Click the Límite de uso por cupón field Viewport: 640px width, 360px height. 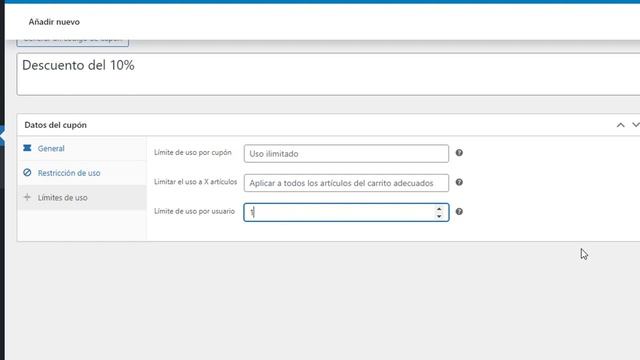point(346,153)
